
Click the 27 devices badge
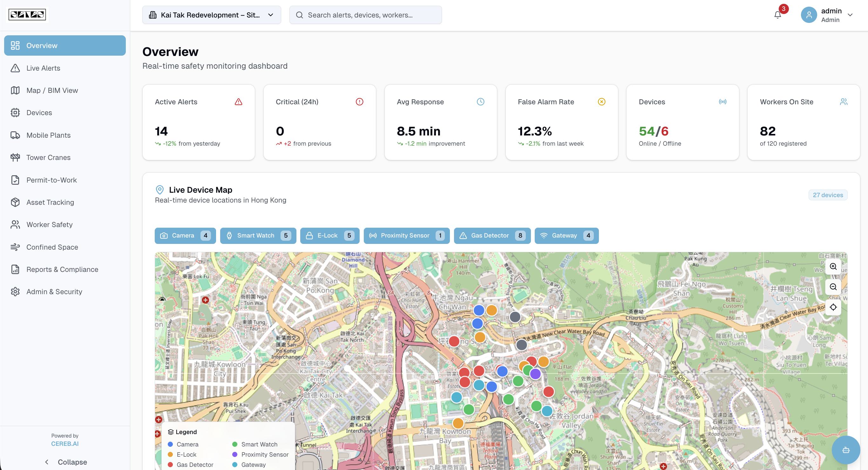[x=828, y=195]
